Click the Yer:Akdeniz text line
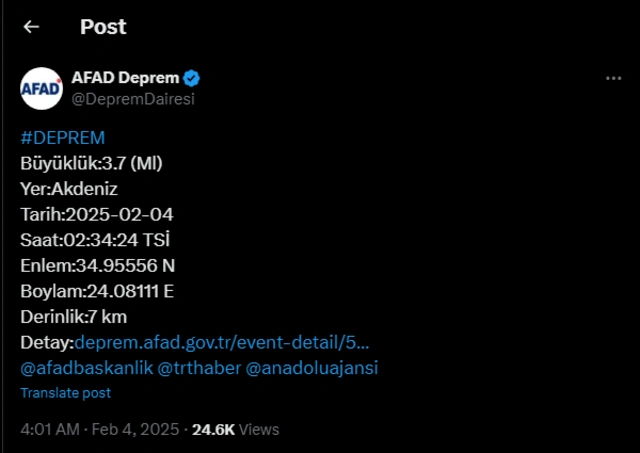 click(x=69, y=188)
